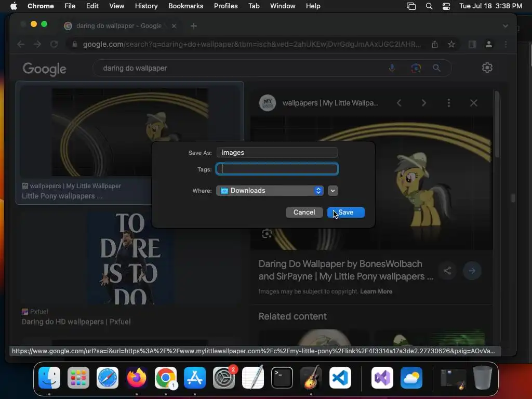Image resolution: width=532 pixels, height=399 pixels.
Task: Open Stage Manager icon in menu bar
Action: point(411,6)
